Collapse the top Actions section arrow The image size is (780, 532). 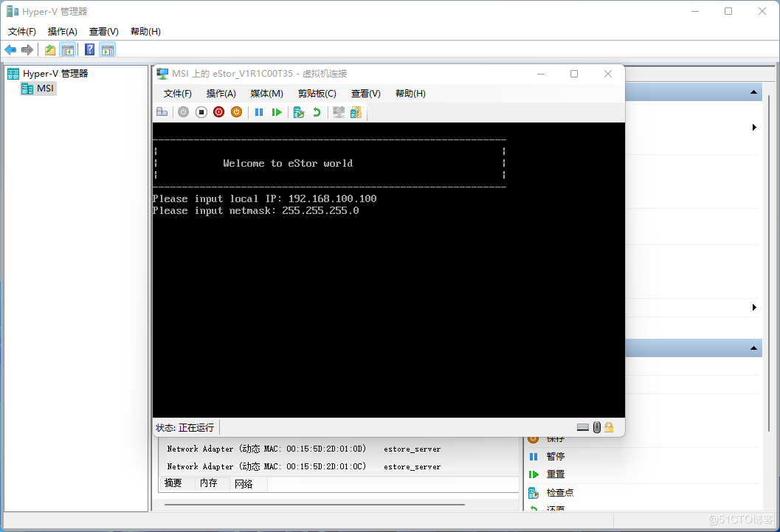[753, 92]
